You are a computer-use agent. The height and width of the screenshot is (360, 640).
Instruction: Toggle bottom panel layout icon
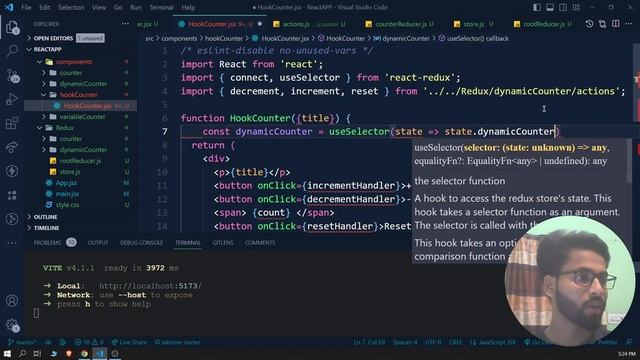tap(550, 7)
